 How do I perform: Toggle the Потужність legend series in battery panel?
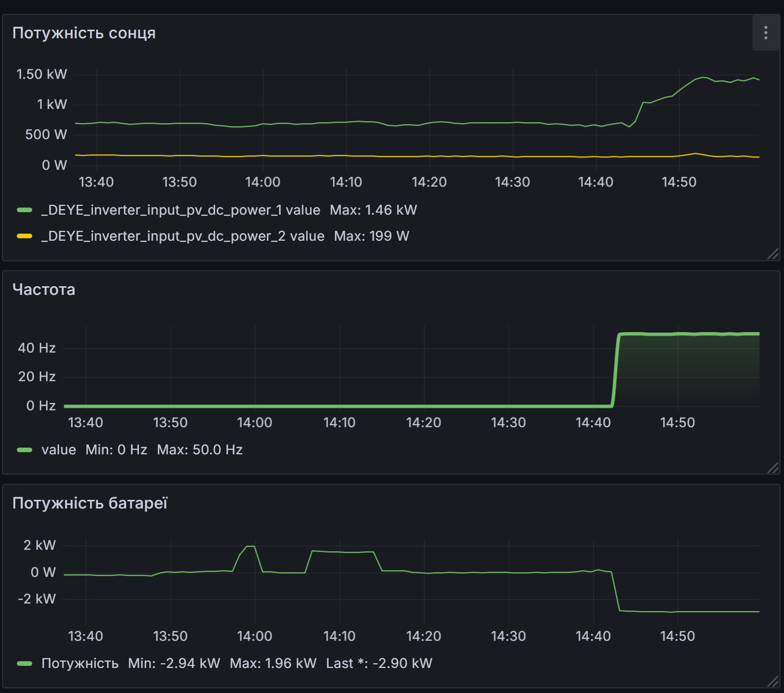pyautogui.click(x=80, y=663)
